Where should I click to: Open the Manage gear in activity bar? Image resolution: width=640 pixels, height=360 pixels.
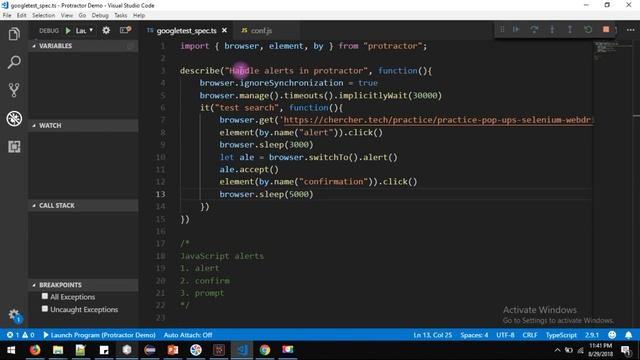[14, 315]
